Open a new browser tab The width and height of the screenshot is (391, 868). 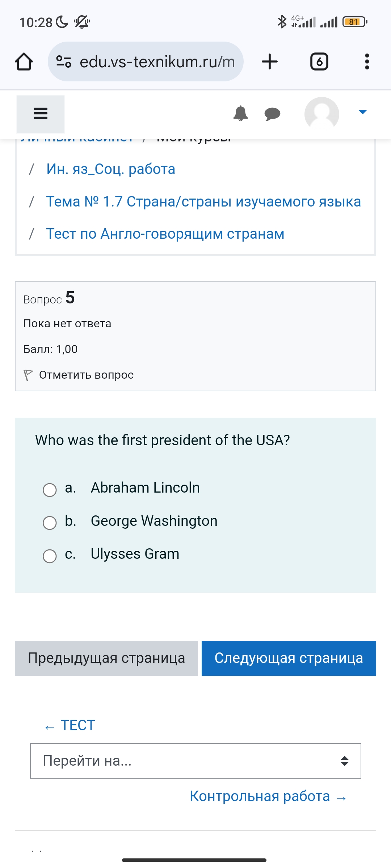pos(270,61)
